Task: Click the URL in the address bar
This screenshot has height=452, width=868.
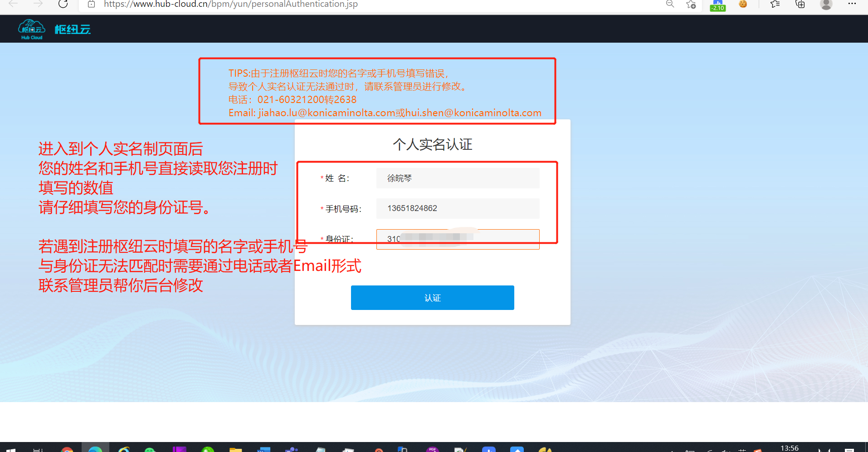Action: [x=231, y=4]
